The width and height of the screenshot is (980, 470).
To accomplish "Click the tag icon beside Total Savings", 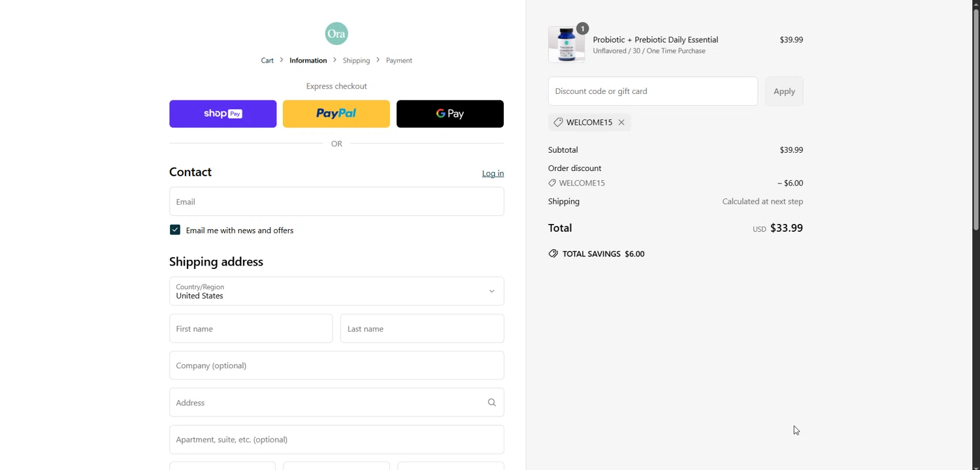I will (553, 254).
